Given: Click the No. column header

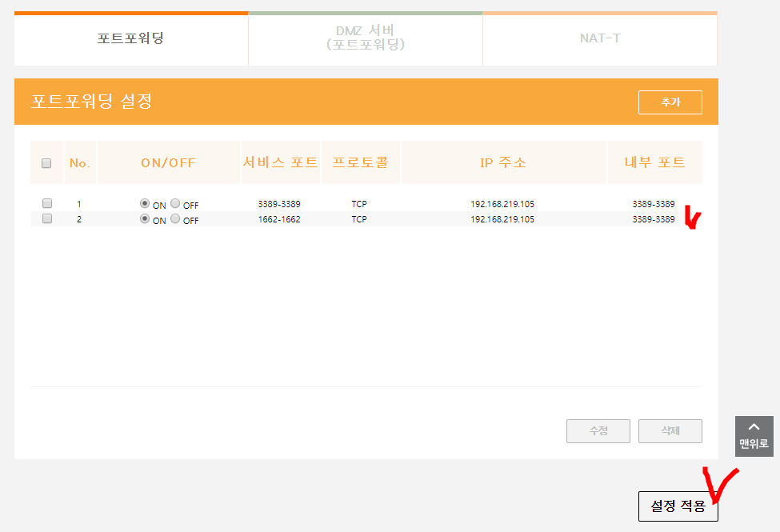Looking at the screenshot, I should (x=79, y=162).
